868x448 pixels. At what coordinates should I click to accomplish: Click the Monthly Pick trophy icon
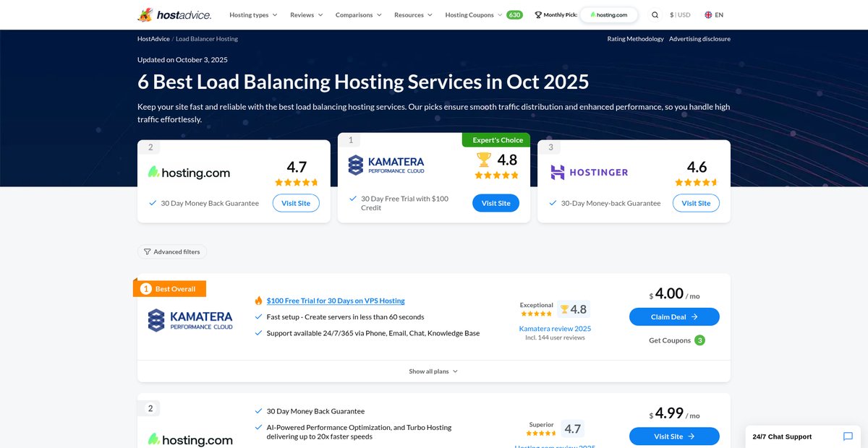click(538, 14)
